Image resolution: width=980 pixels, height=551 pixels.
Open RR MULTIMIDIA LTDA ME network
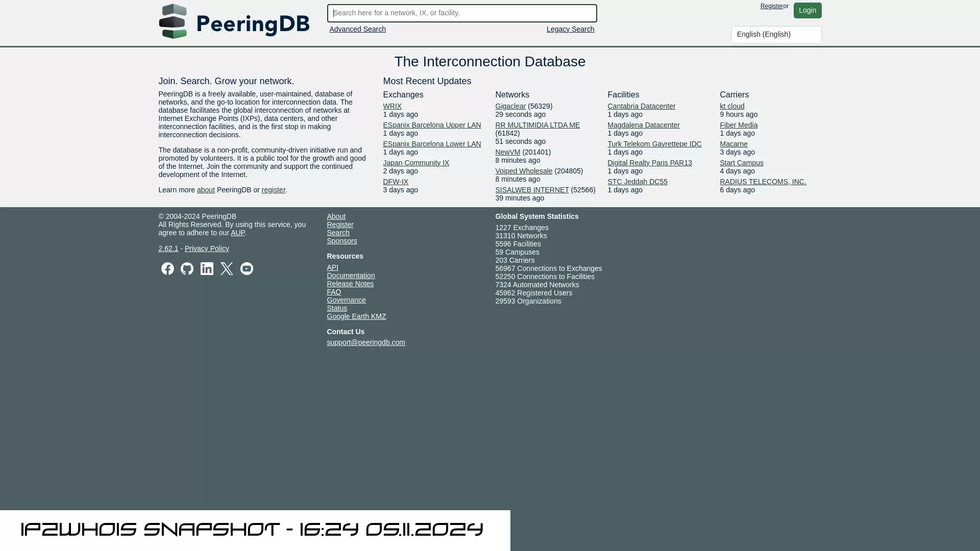[537, 125]
